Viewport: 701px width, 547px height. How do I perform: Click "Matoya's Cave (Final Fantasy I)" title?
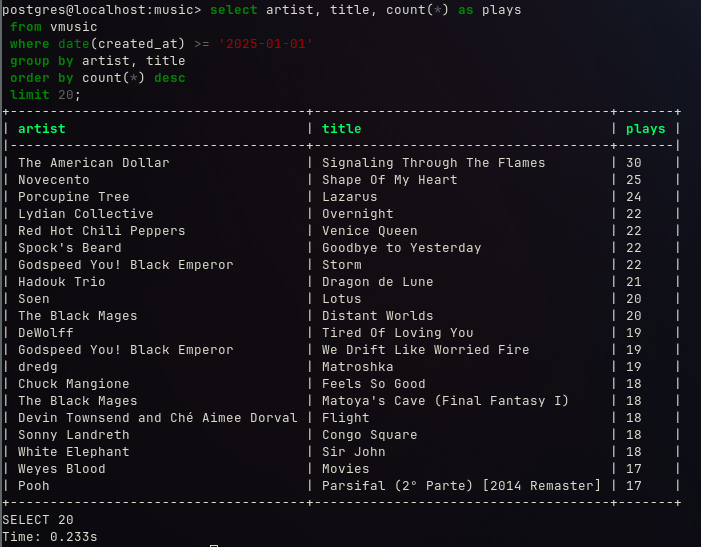445,401
